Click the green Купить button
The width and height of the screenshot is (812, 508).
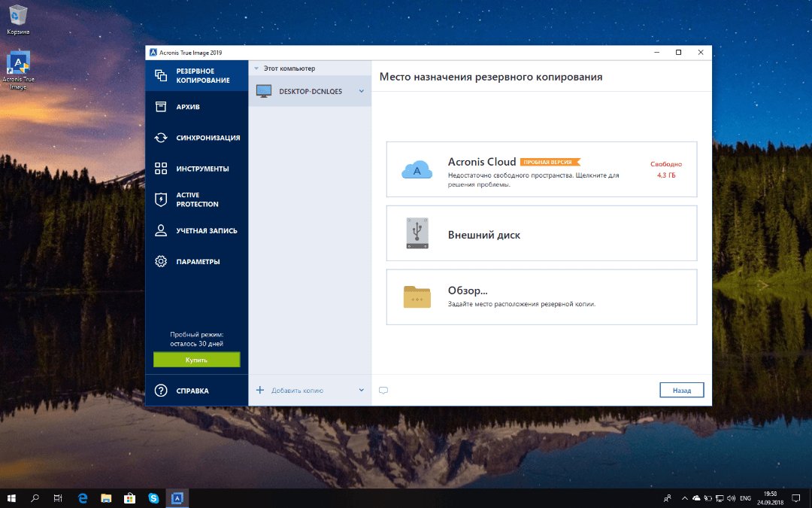[197, 360]
